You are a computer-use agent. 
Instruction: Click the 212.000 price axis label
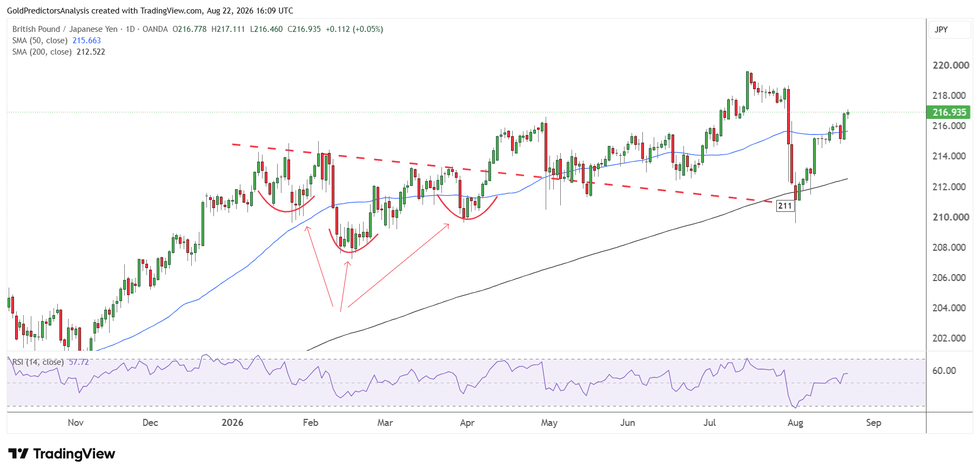tap(949, 187)
